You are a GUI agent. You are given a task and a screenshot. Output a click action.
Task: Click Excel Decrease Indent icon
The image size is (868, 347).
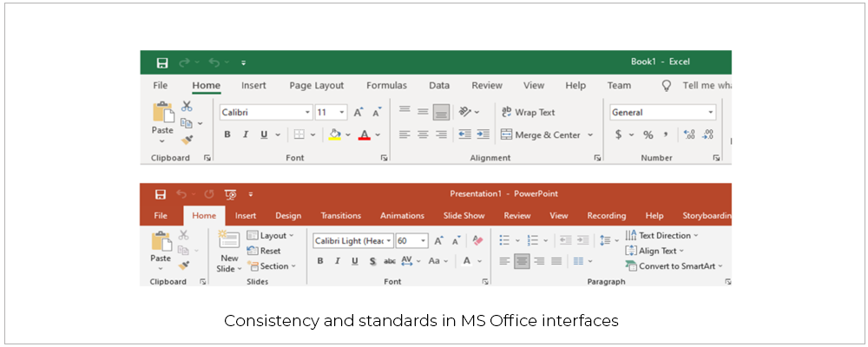pos(464,134)
